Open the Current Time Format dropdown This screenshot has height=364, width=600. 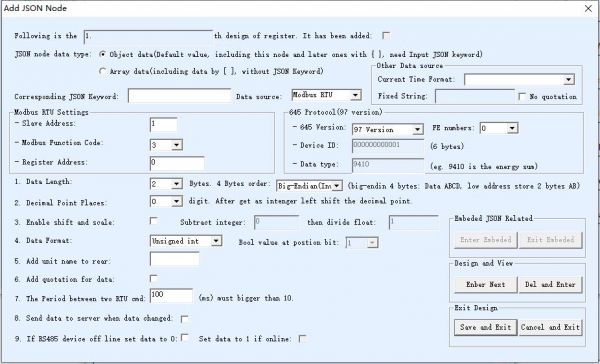[569, 80]
